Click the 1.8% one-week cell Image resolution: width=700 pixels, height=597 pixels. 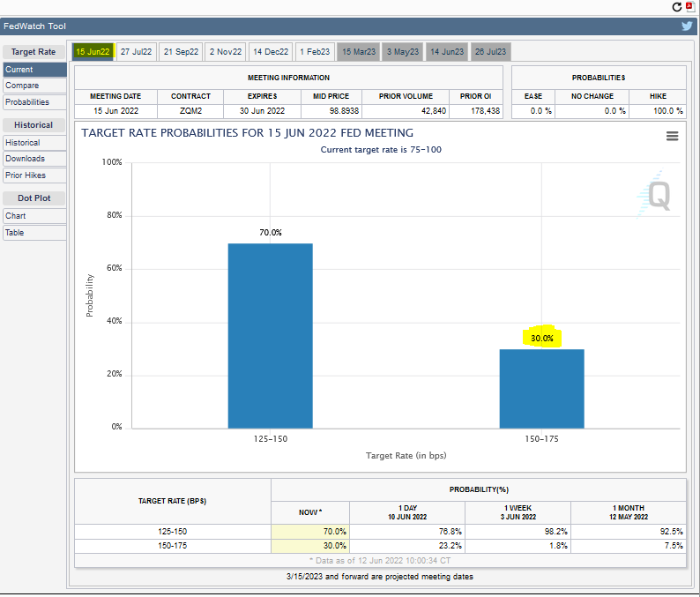[518, 546]
